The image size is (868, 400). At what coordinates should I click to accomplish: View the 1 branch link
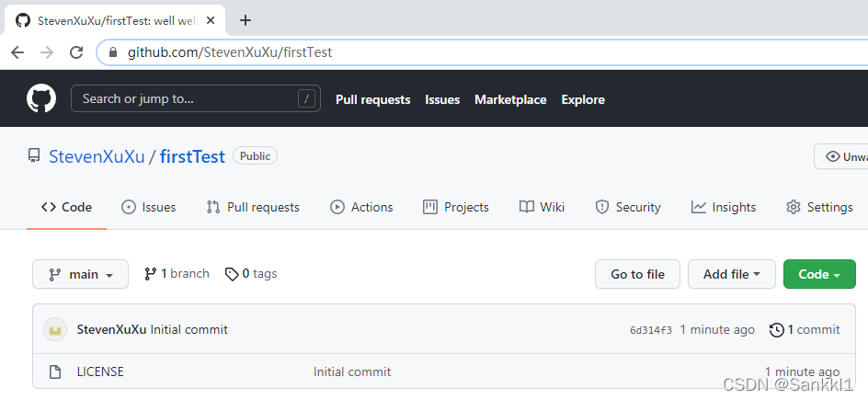tap(177, 274)
